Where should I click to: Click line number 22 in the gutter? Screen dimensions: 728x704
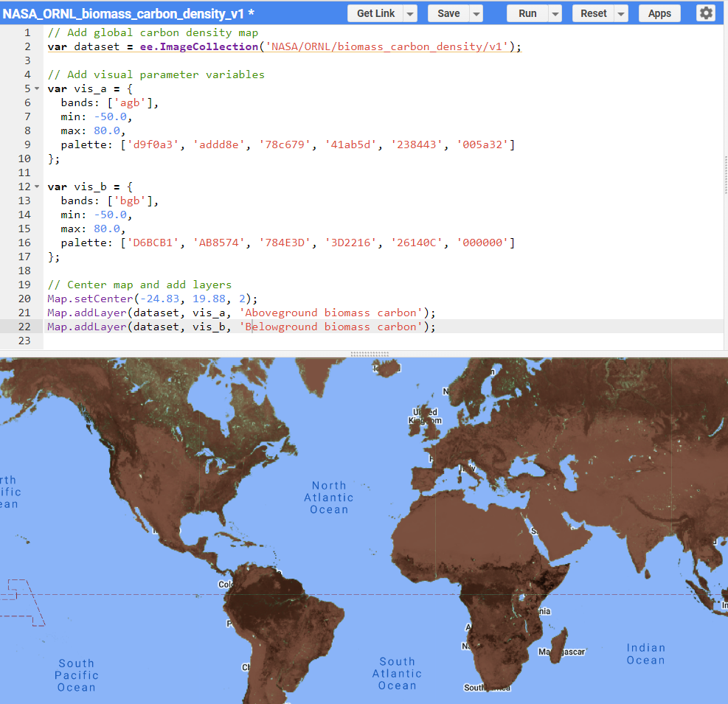[24, 327]
